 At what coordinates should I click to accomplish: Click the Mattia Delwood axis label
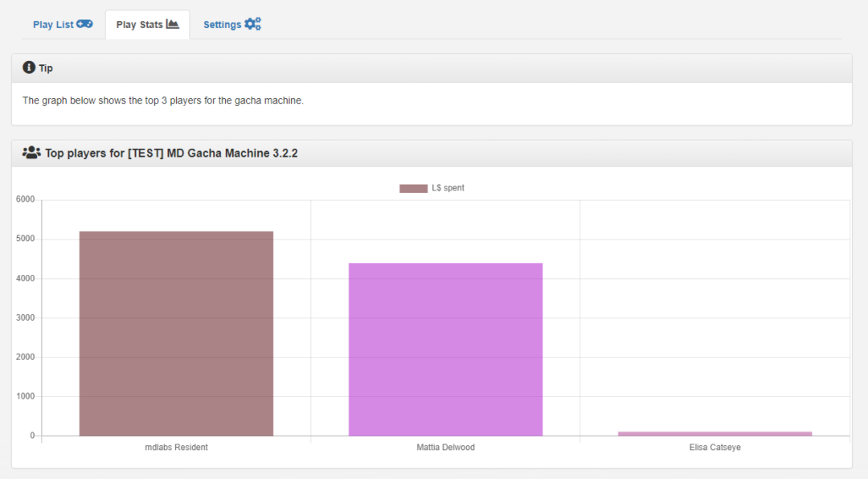[x=445, y=448]
